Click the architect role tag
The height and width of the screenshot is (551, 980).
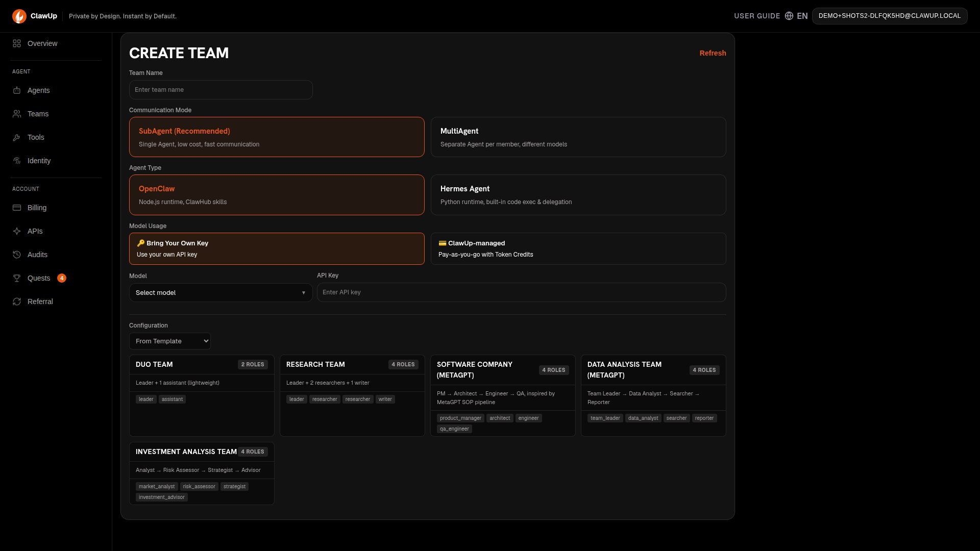click(x=500, y=418)
